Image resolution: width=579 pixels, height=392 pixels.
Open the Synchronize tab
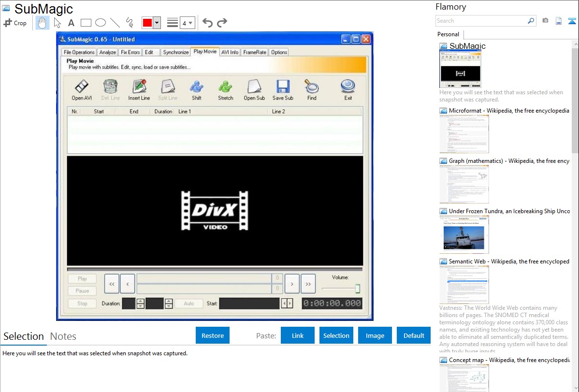pyautogui.click(x=176, y=53)
